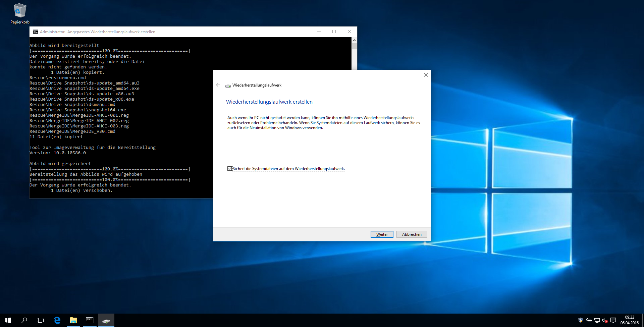The height and width of the screenshot is (327, 644).
Task: Open File Explorer from the taskbar
Action: (73, 320)
